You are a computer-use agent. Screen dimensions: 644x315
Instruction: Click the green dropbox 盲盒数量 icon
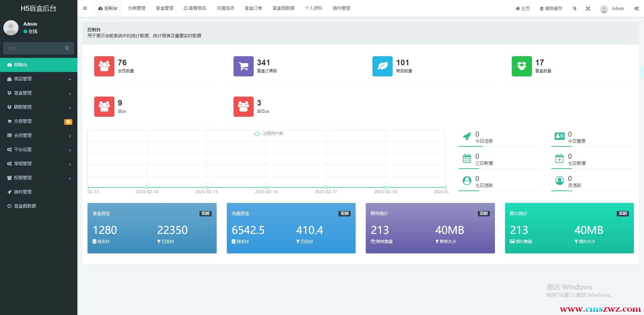click(x=522, y=66)
